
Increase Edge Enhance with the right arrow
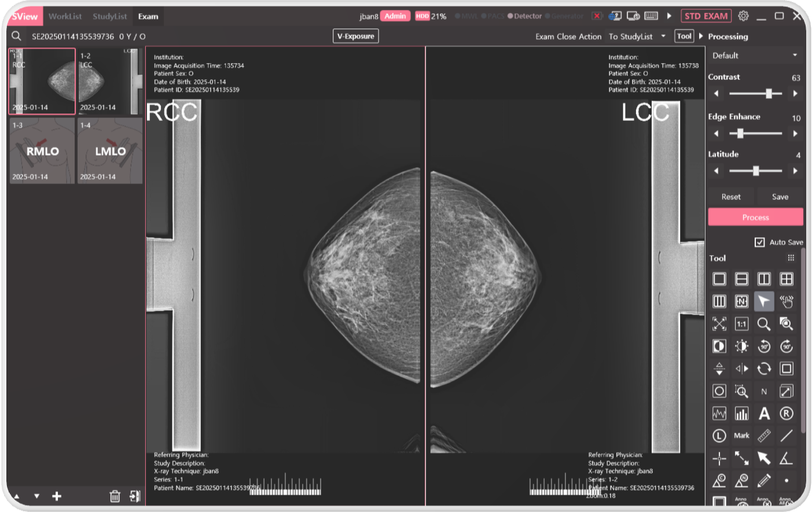tap(795, 133)
